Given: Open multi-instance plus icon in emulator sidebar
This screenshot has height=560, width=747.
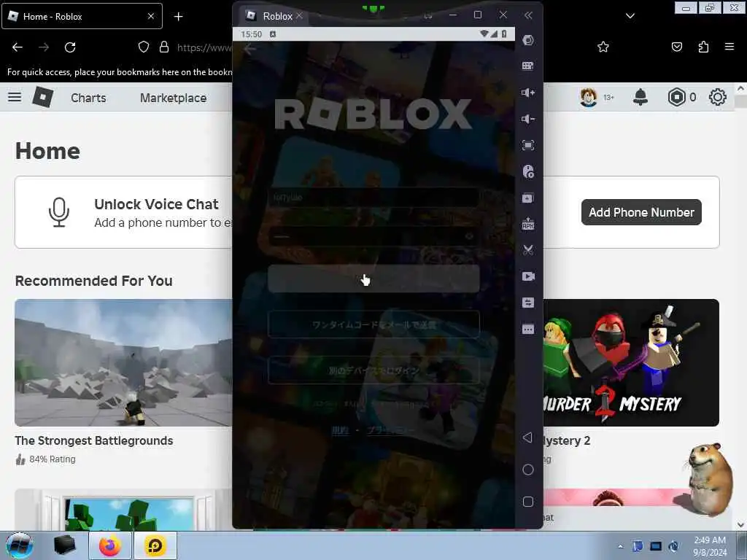Looking at the screenshot, I should click(528, 198).
